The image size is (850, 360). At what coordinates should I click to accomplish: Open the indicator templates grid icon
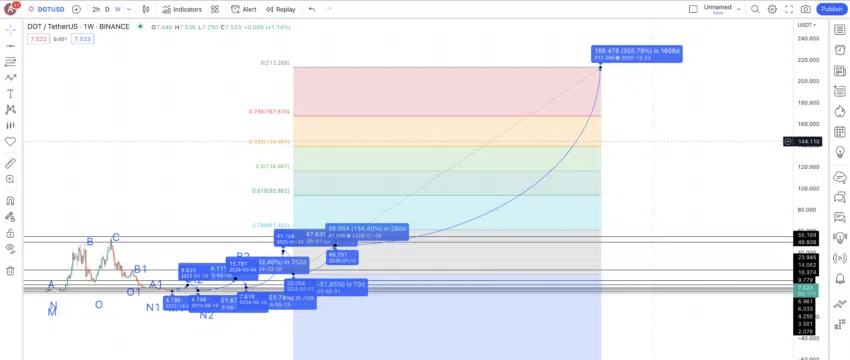click(215, 9)
